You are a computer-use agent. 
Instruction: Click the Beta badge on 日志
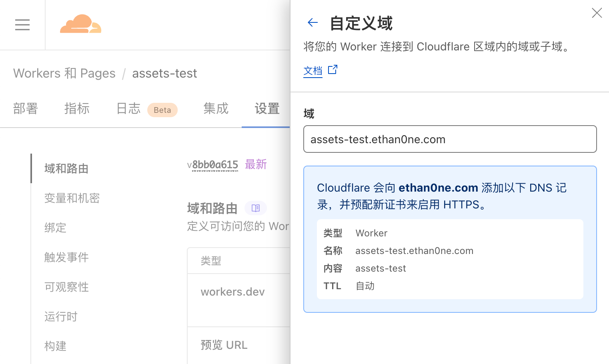(162, 110)
